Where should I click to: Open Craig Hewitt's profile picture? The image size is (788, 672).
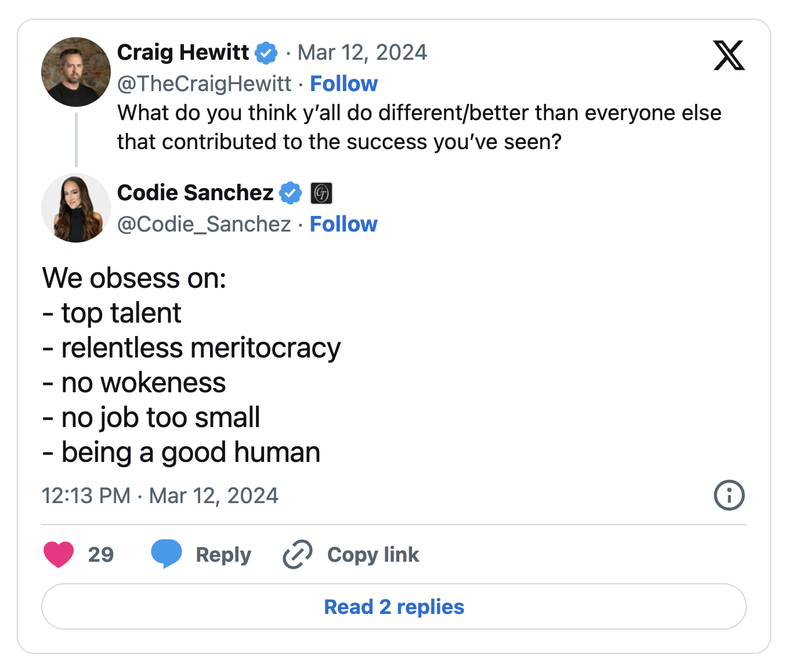tap(76, 72)
